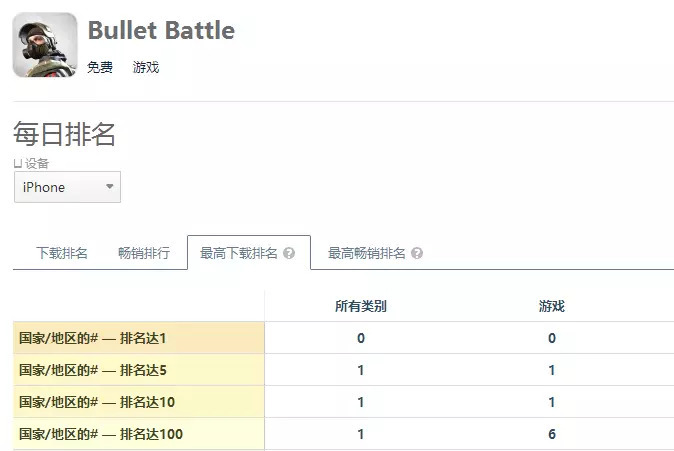Click the Bullet Battle app icon

click(x=45, y=45)
